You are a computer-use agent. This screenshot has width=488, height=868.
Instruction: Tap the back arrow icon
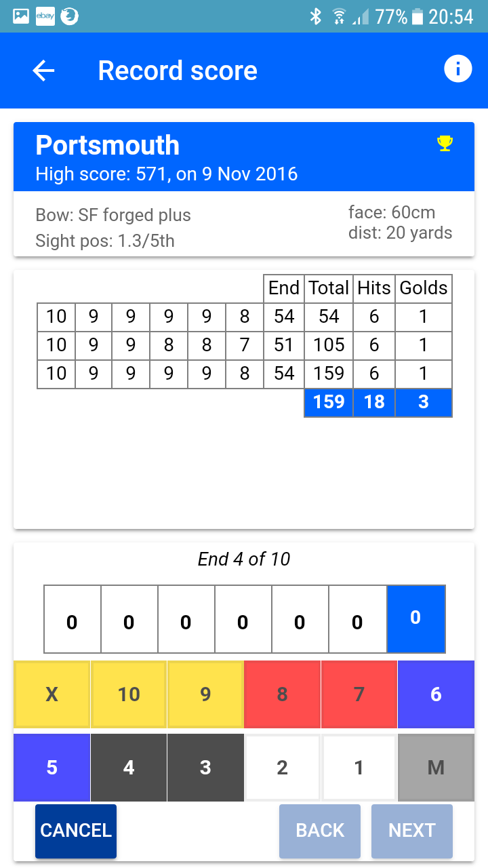[43, 71]
